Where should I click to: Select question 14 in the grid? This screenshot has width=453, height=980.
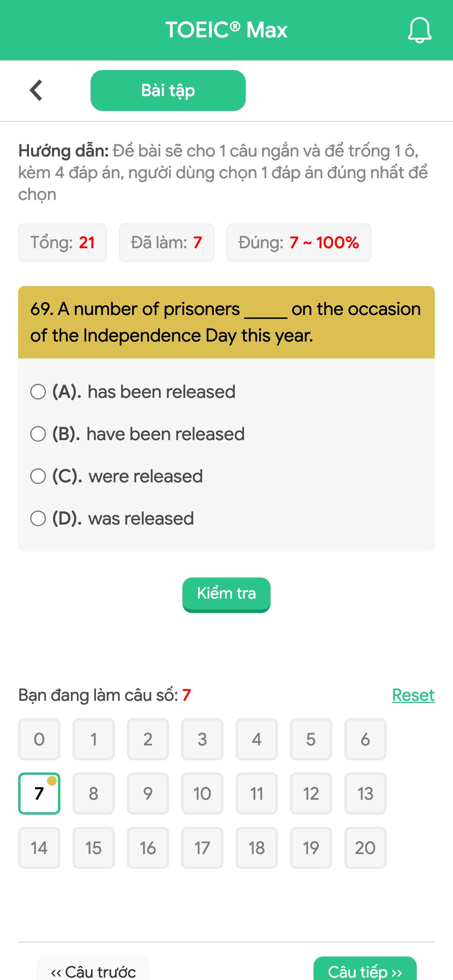coord(39,848)
